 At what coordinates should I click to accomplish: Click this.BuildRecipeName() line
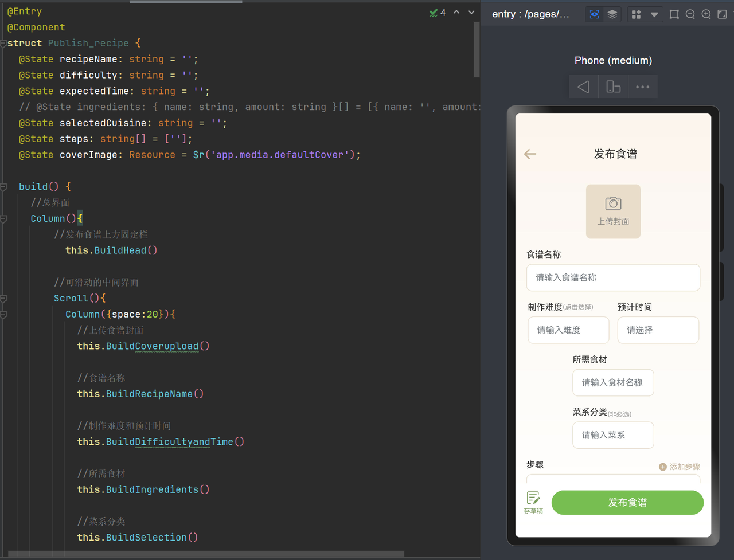click(140, 394)
